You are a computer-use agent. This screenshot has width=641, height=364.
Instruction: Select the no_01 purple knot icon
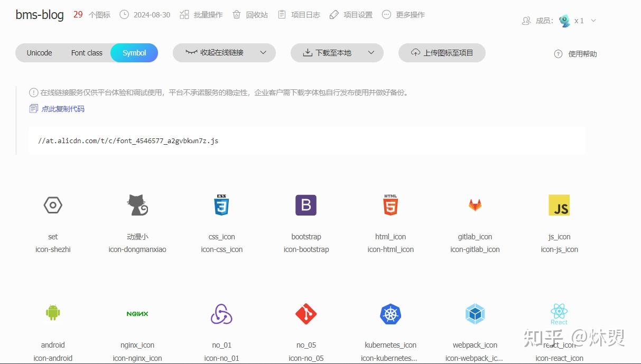point(221,314)
